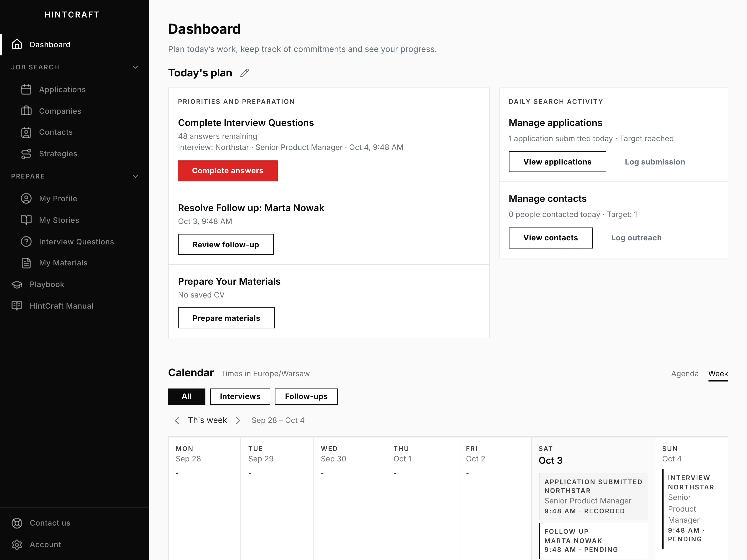Click the My Profile user icon
Screen dimensions: 747x560
(26, 199)
